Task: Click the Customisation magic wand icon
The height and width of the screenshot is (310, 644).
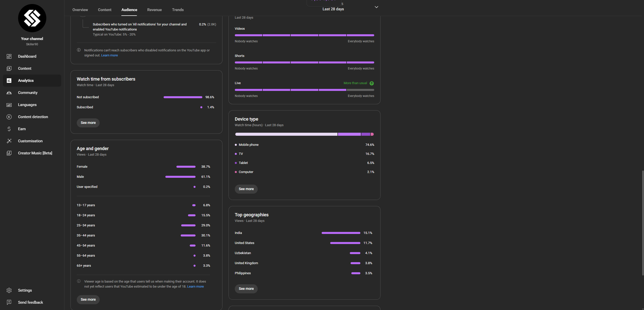Action: pos(9,141)
